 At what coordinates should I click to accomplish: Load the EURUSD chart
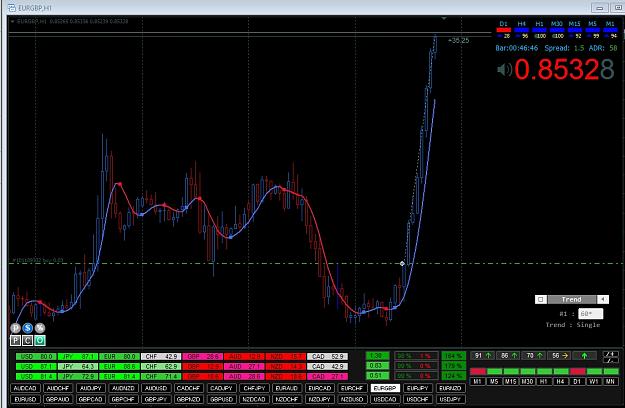25,399
